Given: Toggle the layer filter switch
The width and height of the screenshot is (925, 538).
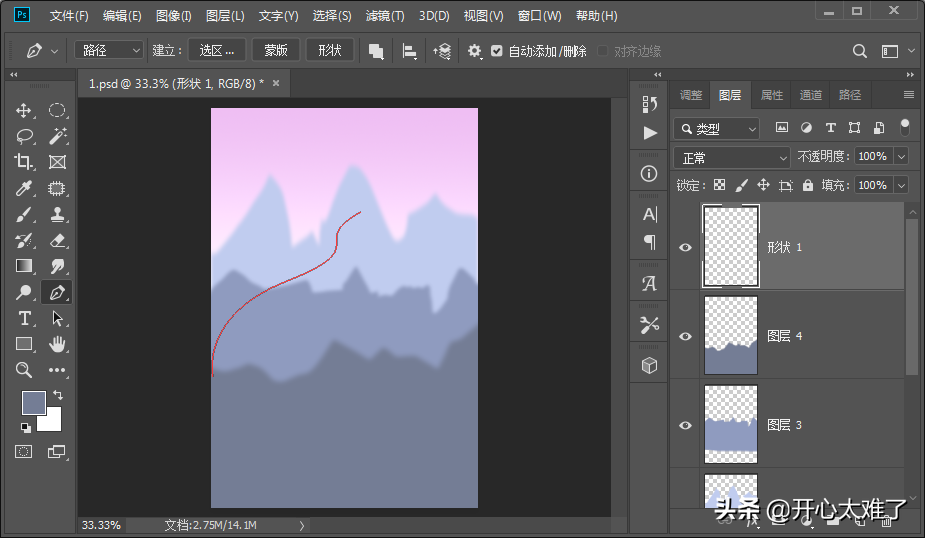Looking at the screenshot, I should (x=904, y=127).
